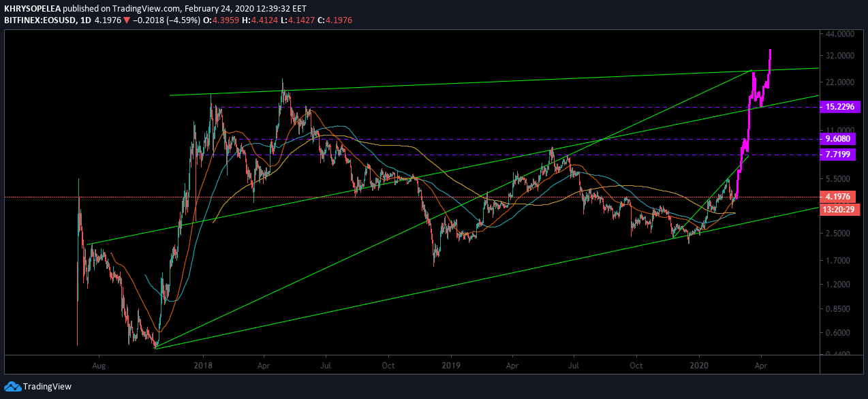Screen dimensions: 868x399
Task: Click the 0.6000 price axis value
Action: click(839, 332)
